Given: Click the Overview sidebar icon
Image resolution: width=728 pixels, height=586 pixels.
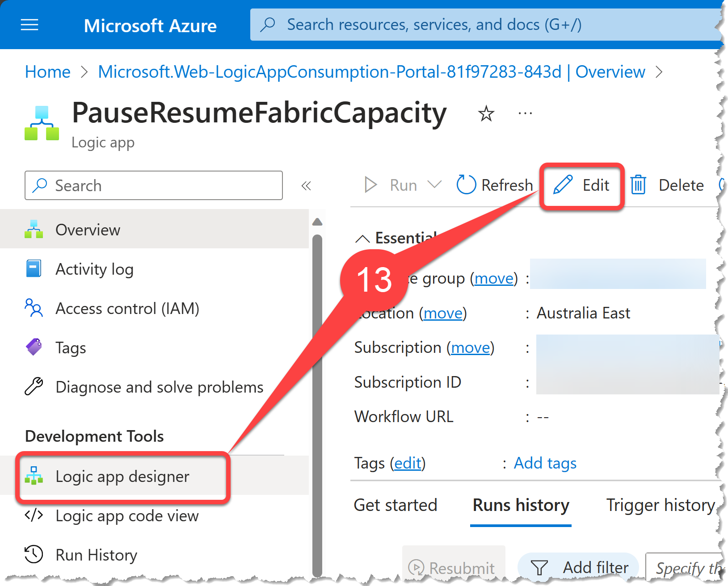Looking at the screenshot, I should click(34, 229).
